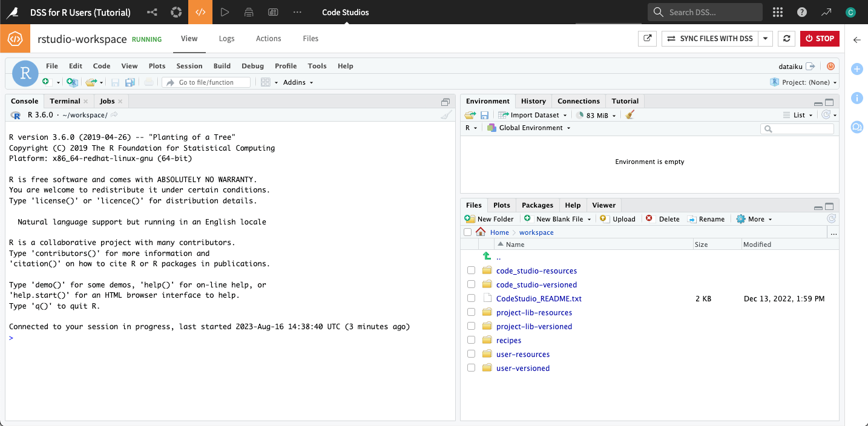Click the red STOP button
Image resolution: width=868 pixels, height=426 pixels.
[820, 38]
